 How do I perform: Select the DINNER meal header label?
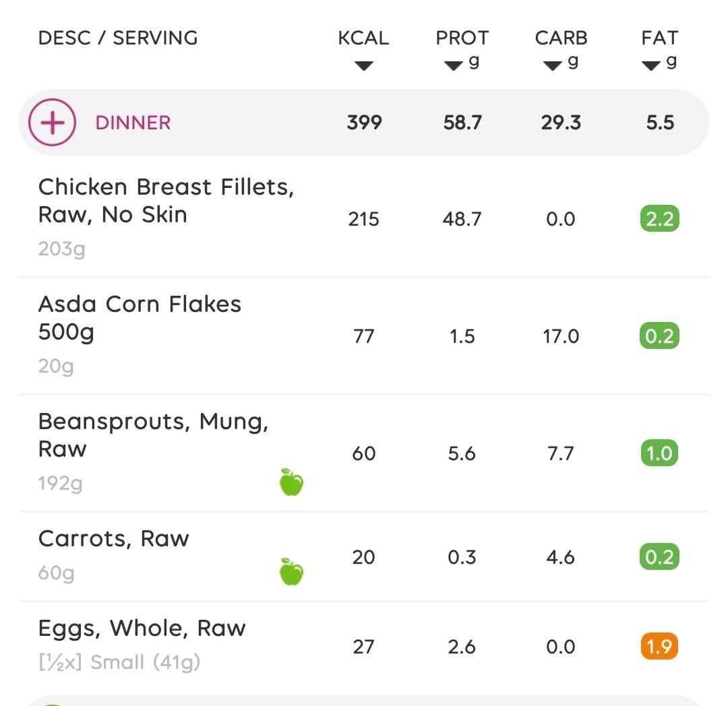click(133, 123)
